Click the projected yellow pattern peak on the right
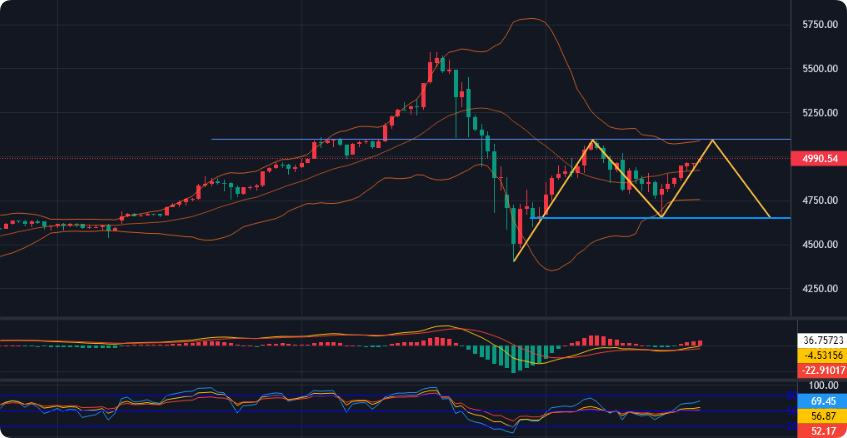Image resolution: width=847 pixels, height=438 pixels. (712, 140)
